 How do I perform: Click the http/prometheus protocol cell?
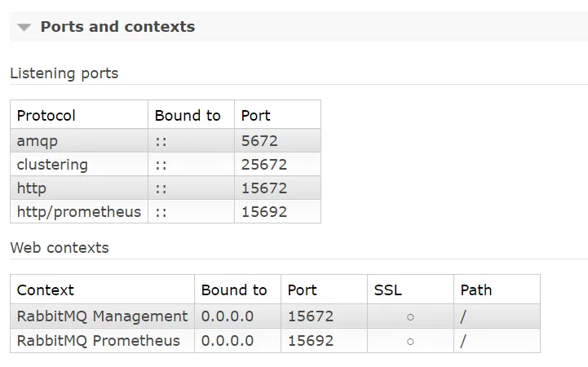click(x=79, y=212)
